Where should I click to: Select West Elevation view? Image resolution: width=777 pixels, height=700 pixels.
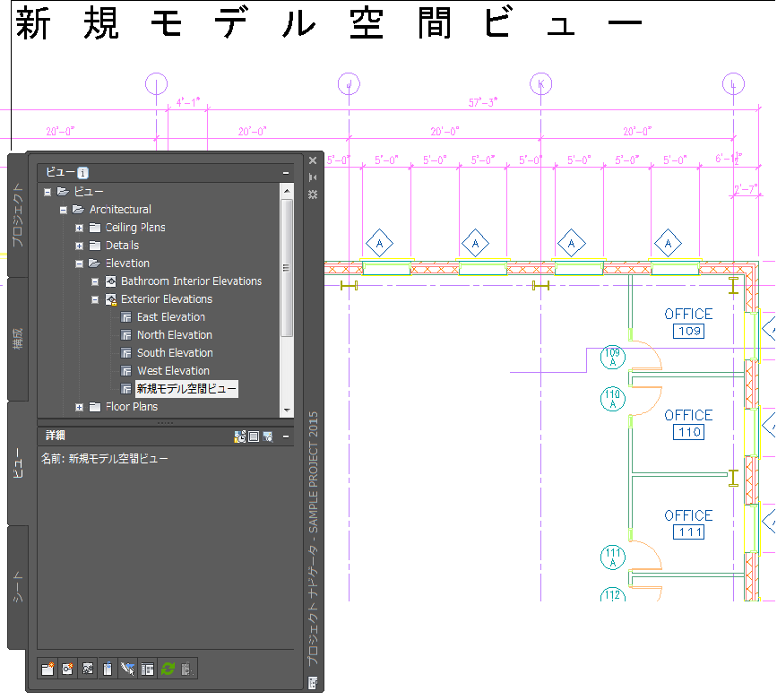(x=173, y=371)
